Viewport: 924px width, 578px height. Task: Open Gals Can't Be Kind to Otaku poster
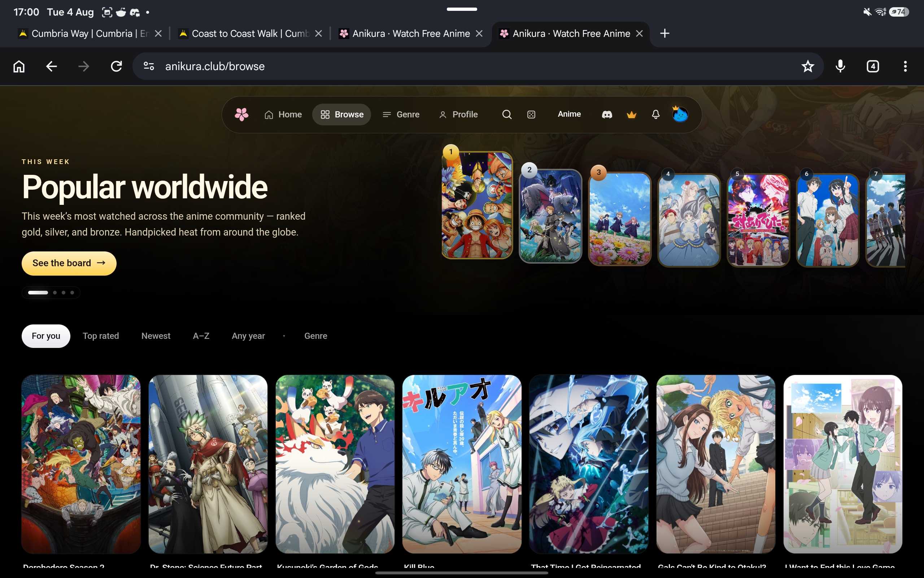[716, 464]
